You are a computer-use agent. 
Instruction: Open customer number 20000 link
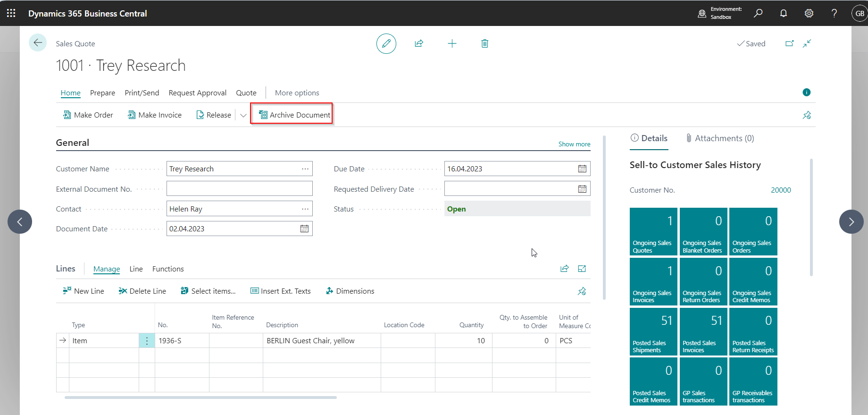point(781,190)
